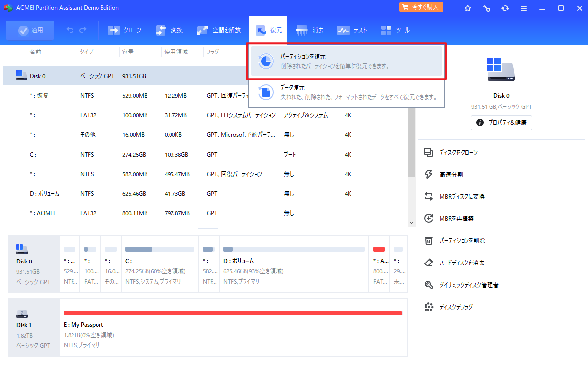
Task: Click the undo arrow icon
Action: (x=70, y=30)
